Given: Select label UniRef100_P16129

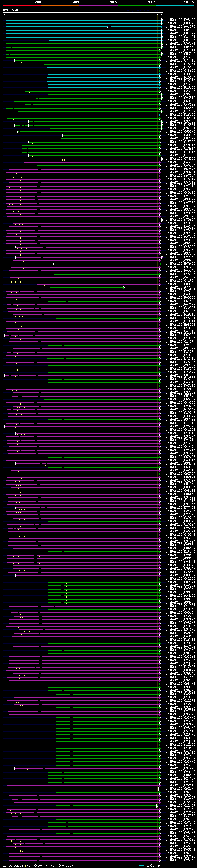Looking at the screenshot, I should click(x=180, y=115).
